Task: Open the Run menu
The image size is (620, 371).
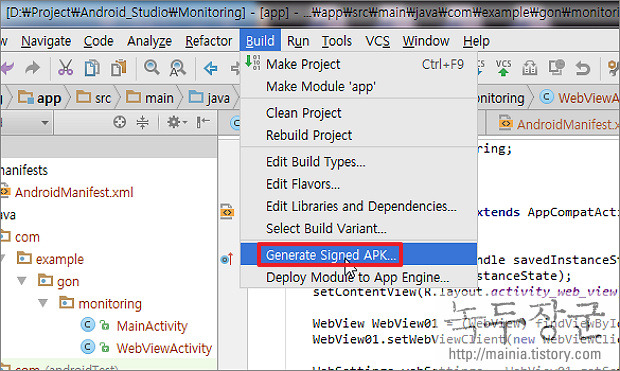Action: coord(298,41)
